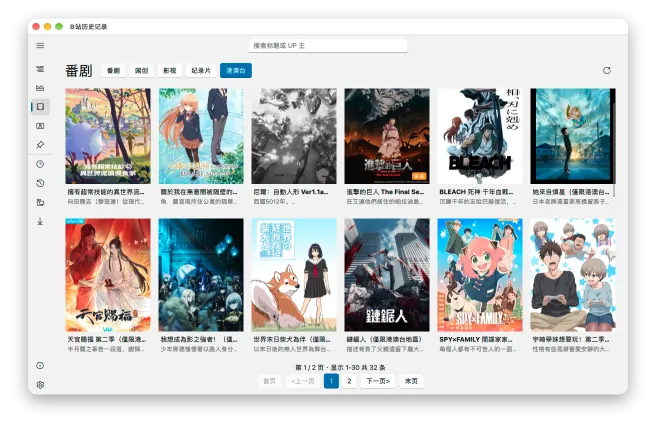The height and width of the screenshot is (432, 656).
Task: Click title BLEACH 死神 千年血戰...
Action: pos(476,192)
